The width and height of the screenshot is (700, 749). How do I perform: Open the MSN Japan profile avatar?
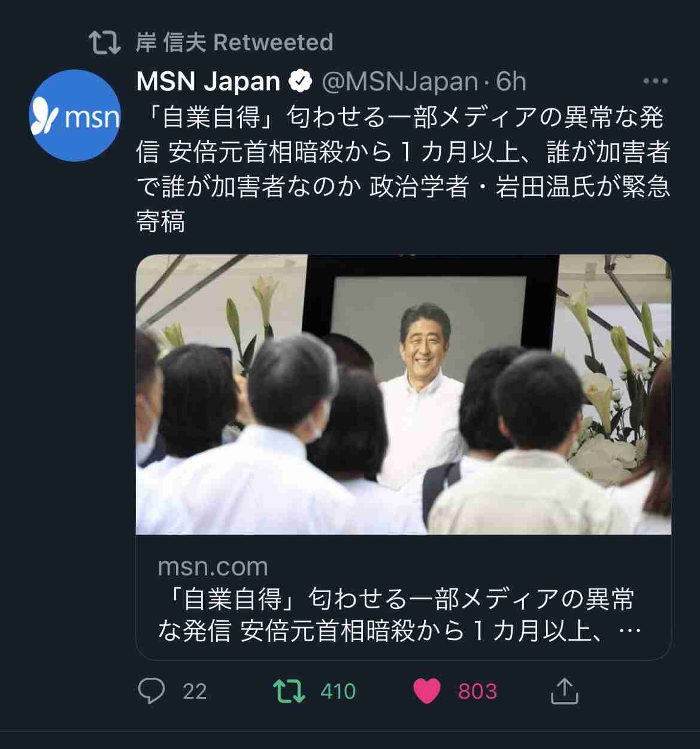click(x=75, y=116)
